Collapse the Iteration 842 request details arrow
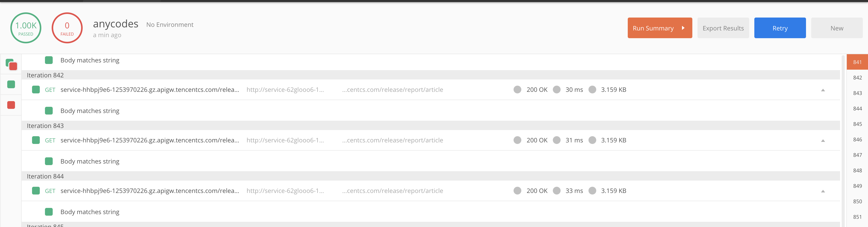Screen dimensions: 868x227 [x=823, y=90]
